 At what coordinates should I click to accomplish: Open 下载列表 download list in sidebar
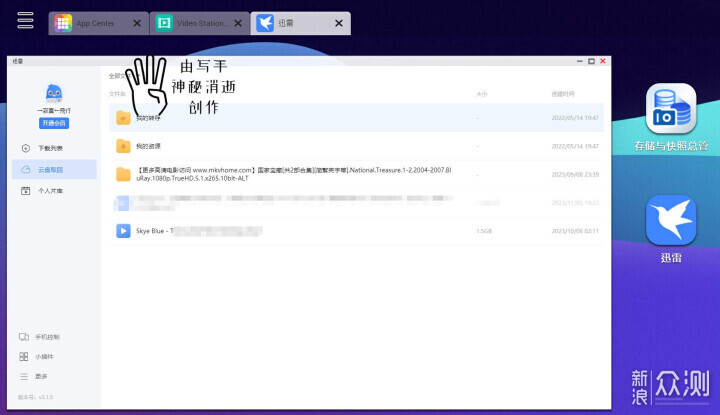[x=54, y=148]
